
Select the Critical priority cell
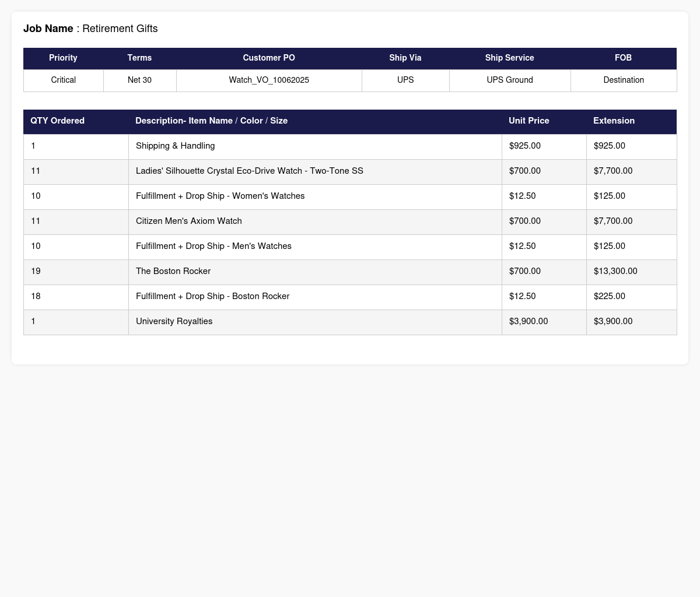coord(63,80)
